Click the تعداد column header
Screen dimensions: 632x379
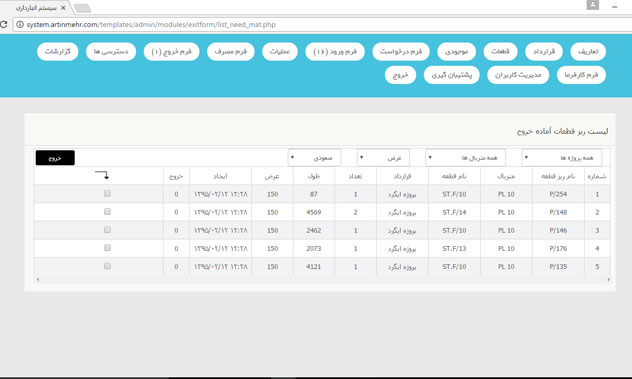point(356,176)
